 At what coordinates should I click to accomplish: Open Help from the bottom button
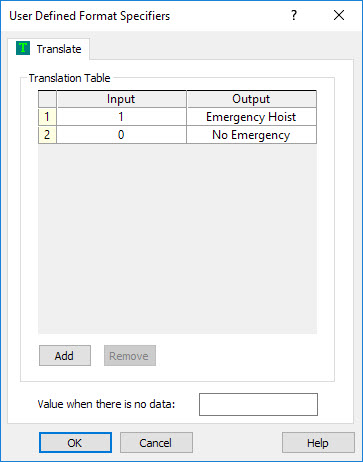click(x=318, y=443)
